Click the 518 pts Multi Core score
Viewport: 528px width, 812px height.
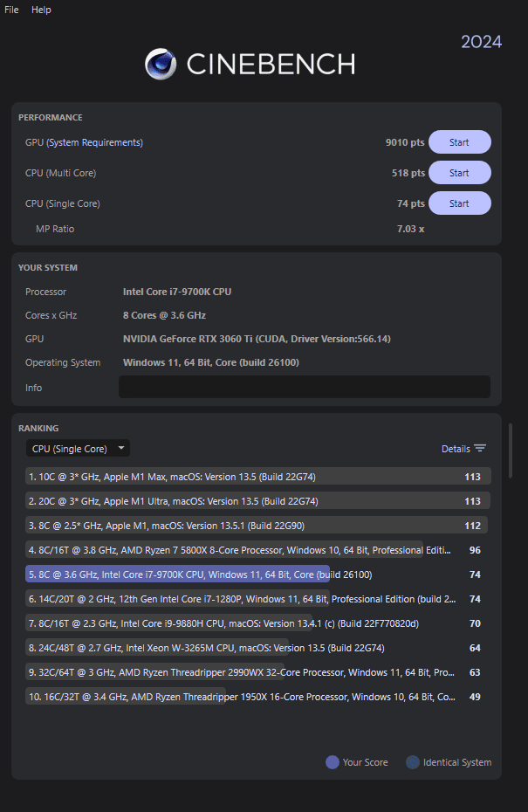[x=408, y=173]
